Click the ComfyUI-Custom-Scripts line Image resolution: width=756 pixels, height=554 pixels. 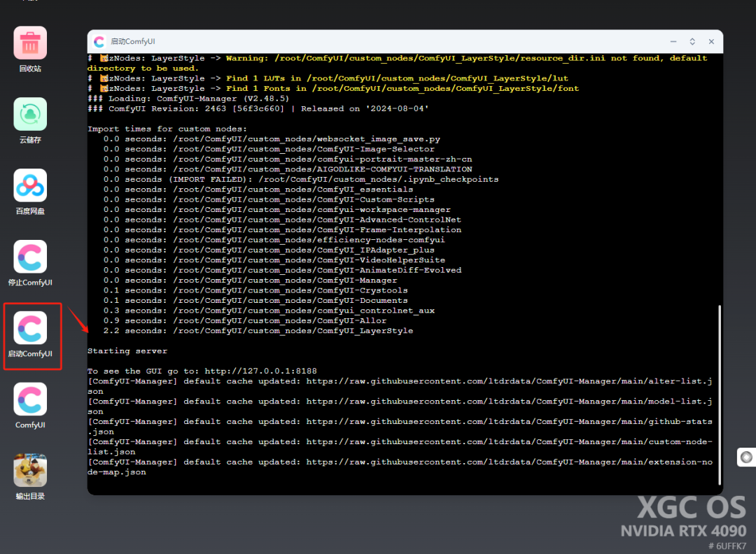(x=269, y=199)
